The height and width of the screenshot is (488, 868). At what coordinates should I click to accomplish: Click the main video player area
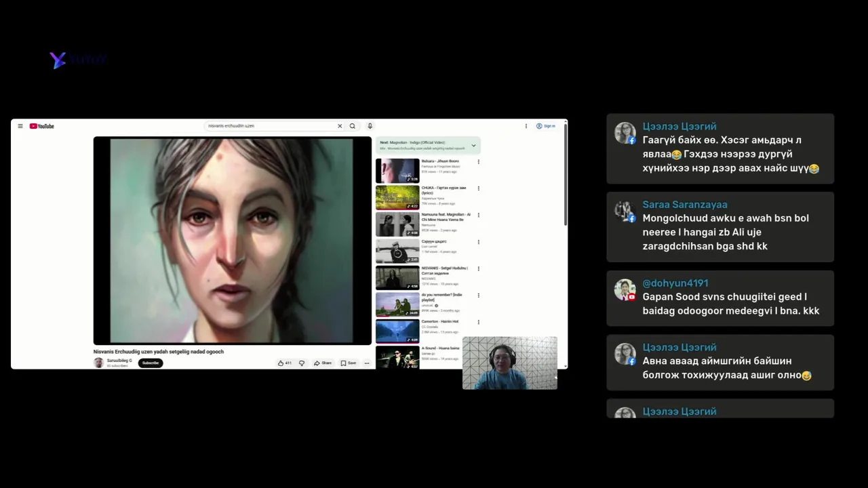(x=233, y=241)
